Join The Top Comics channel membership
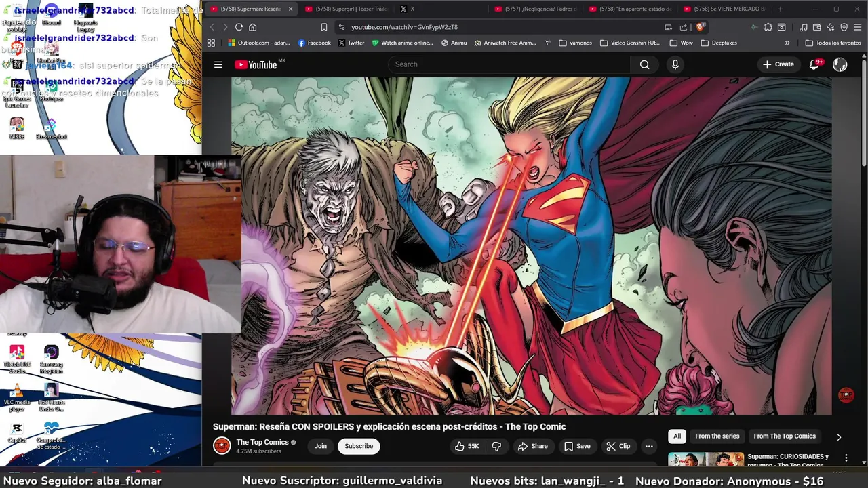 pyautogui.click(x=320, y=446)
